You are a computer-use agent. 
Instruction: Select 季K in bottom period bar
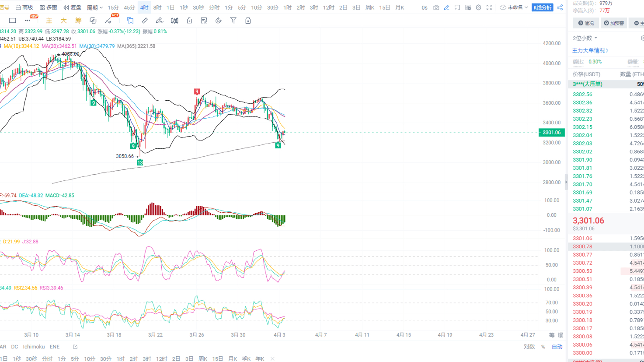tap(246, 359)
